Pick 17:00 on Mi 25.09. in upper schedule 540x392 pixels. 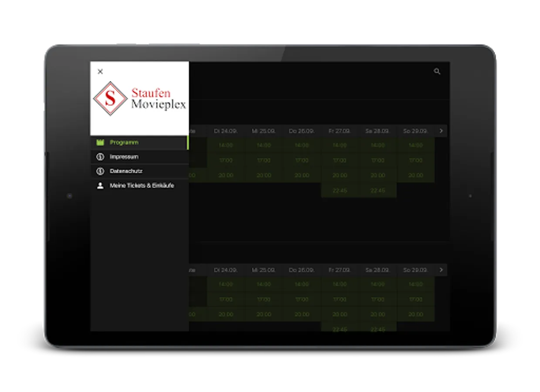point(264,160)
